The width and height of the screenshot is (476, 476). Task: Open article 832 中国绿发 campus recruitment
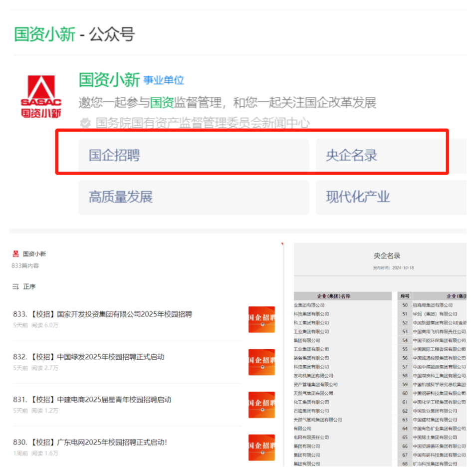pyautogui.click(x=89, y=357)
